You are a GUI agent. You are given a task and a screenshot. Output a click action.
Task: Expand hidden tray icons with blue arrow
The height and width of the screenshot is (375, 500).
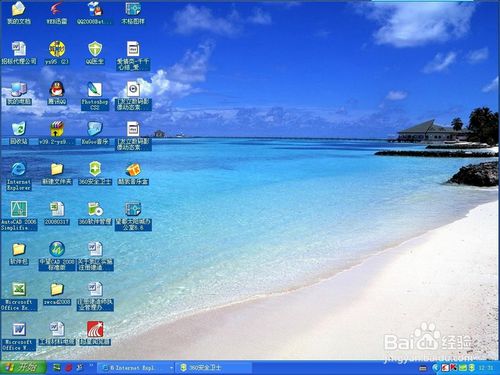[436, 368]
